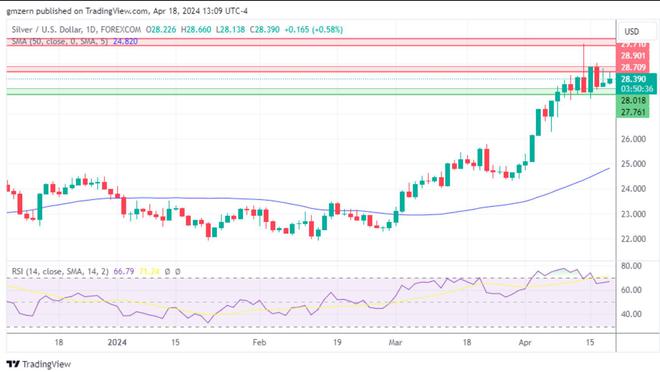Click the TradingView logo icon

click(x=13, y=364)
